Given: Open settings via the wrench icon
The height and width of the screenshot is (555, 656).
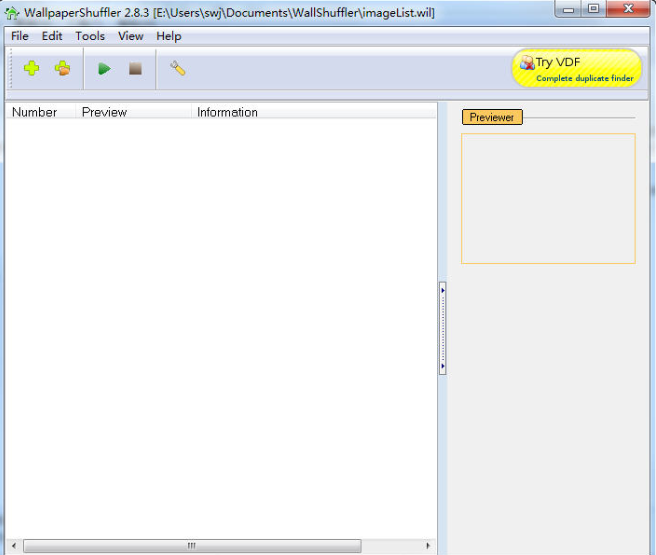Looking at the screenshot, I should 178,69.
